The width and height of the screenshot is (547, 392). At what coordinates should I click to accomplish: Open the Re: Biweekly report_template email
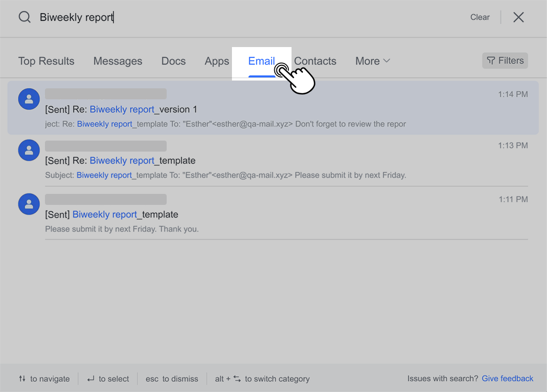[x=209, y=160]
